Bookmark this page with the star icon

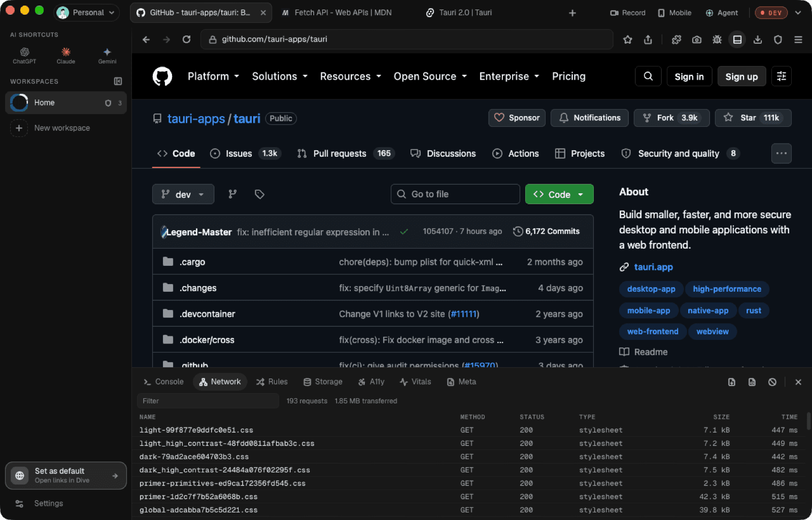tap(628, 40)
